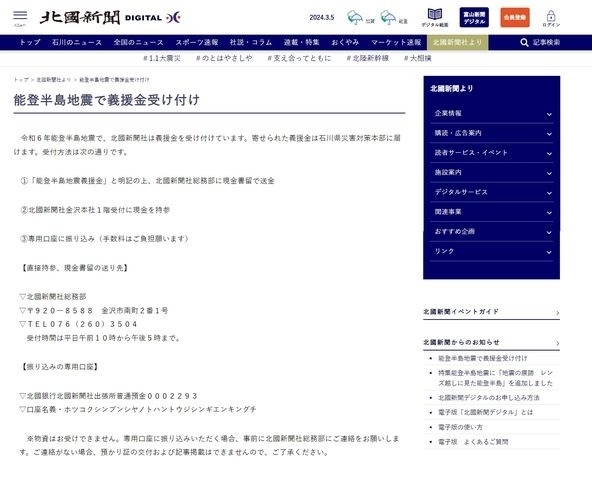Expand the リンク sidebar section
This screenshot has width=592, height=480.
click(492, 251)
